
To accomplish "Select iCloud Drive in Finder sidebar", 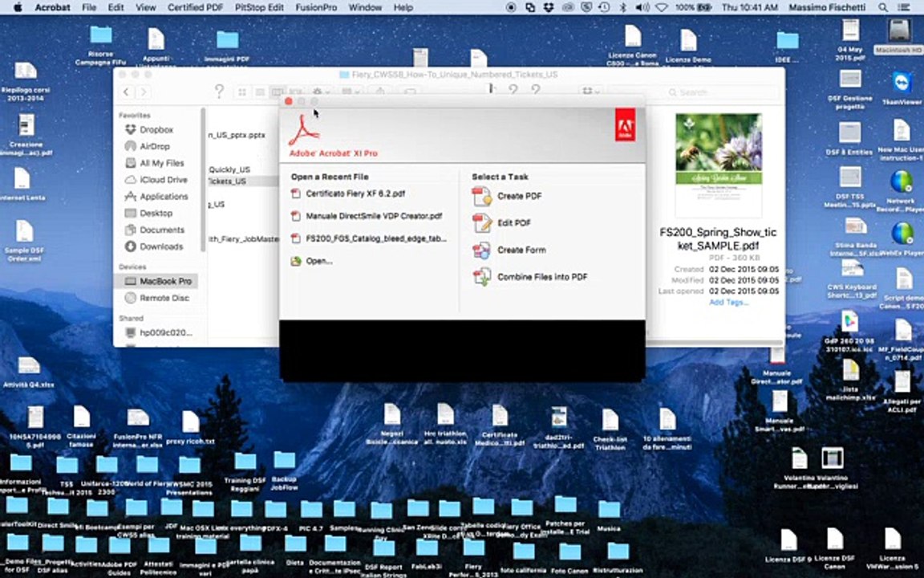I will click(164, 180).
